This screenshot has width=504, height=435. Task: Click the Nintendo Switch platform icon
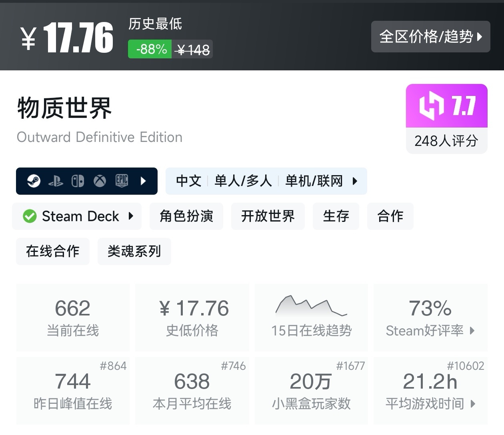click(x=78, y=181)
